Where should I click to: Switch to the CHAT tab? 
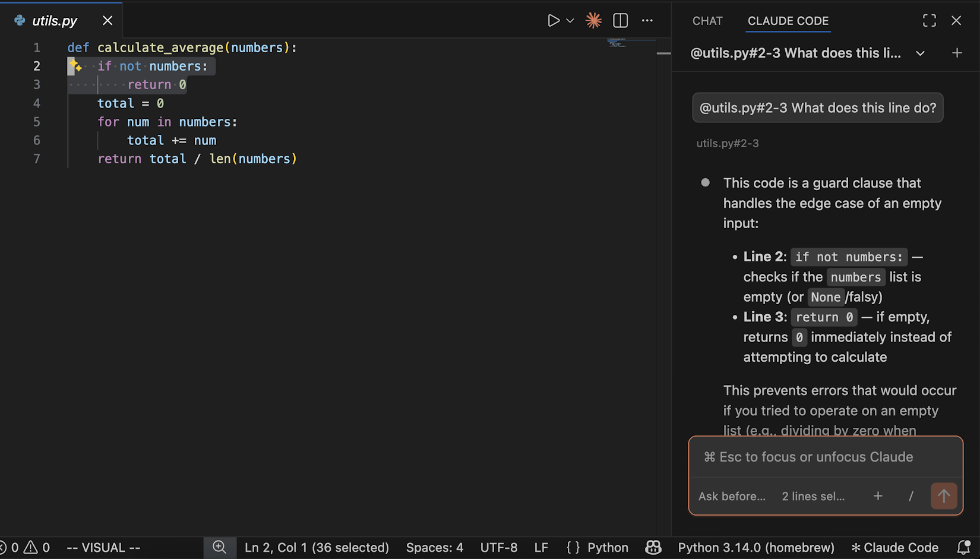coord(707,21)
